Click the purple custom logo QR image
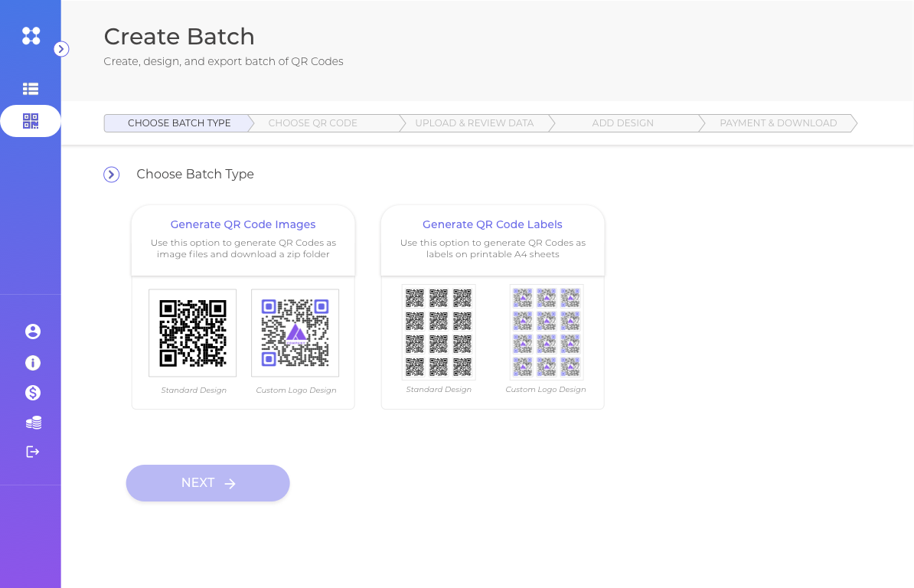Viewport: 914px width, 588px height. (295, 333)
